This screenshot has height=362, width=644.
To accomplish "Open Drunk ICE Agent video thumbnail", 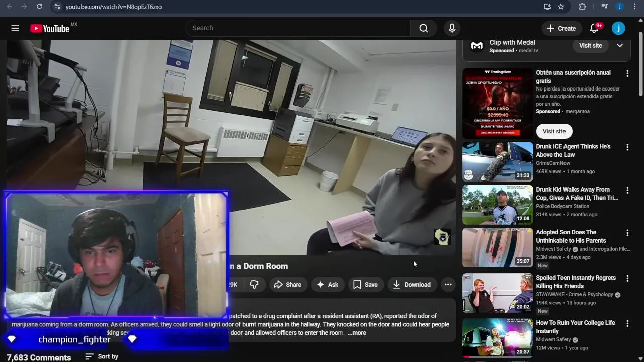I will [x=498, y=161].
